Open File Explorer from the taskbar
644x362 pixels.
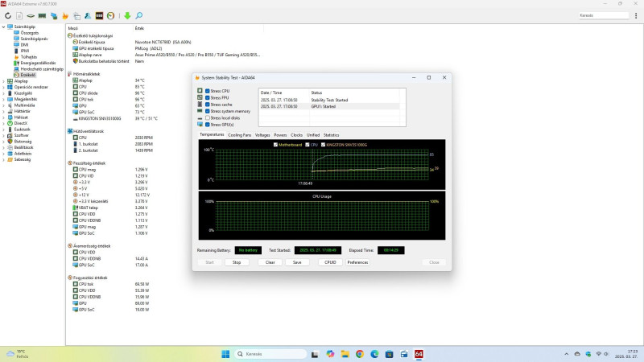pyautogui.click(x=345, y=354)
